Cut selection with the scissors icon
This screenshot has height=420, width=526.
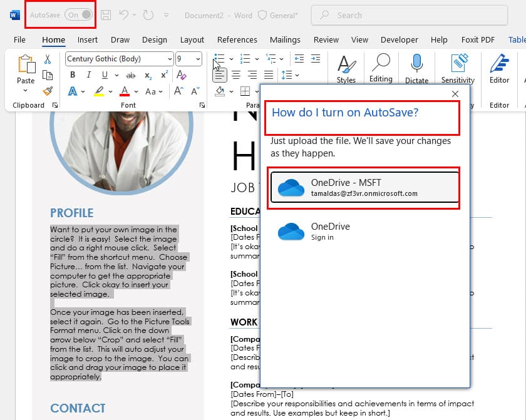tap(48, 59)
